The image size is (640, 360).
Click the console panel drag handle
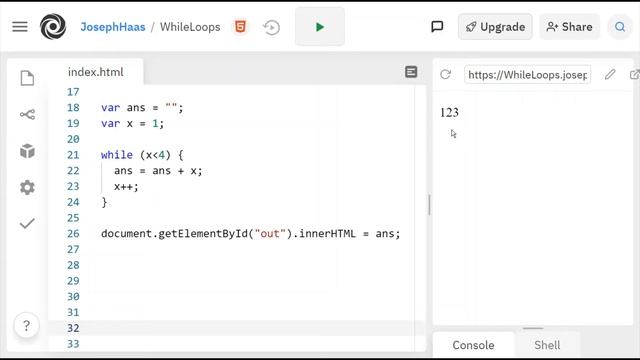533,328
